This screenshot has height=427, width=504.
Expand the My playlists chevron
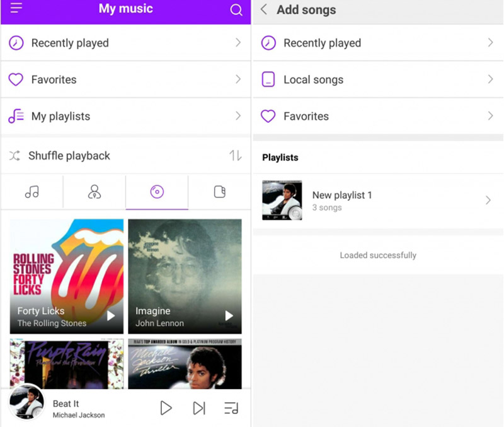click(x=238, y=116)
